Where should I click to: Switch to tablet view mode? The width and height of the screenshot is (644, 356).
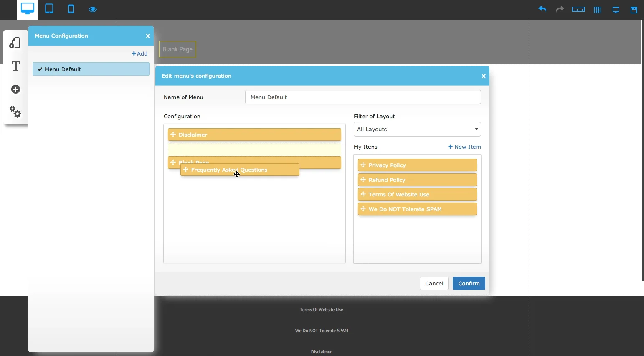[x=49, y=9]
